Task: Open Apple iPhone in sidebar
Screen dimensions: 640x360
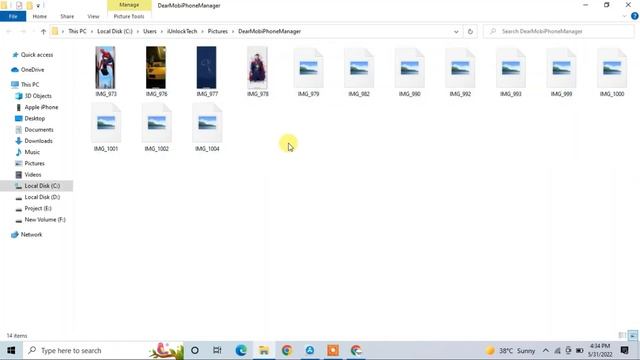Action: click(37, 107)
